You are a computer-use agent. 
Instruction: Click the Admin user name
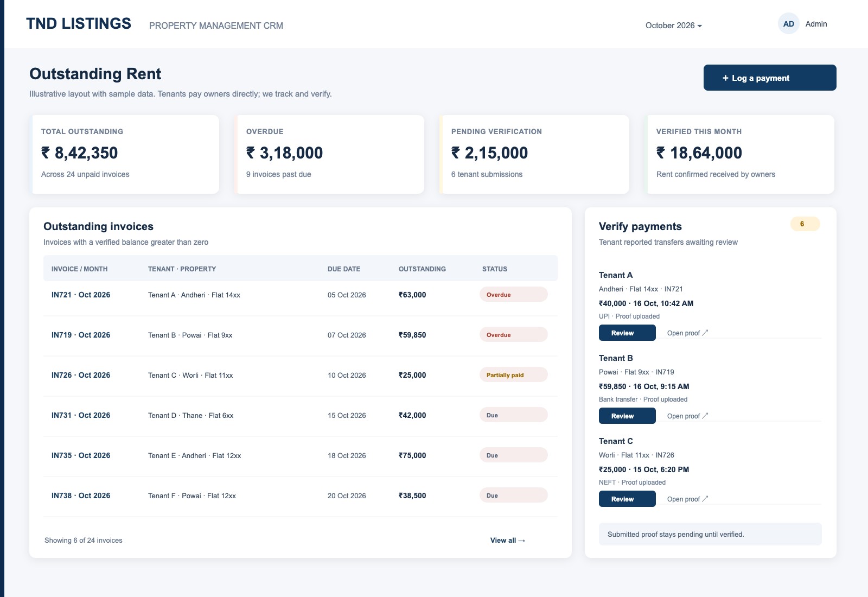click(816, 24)
